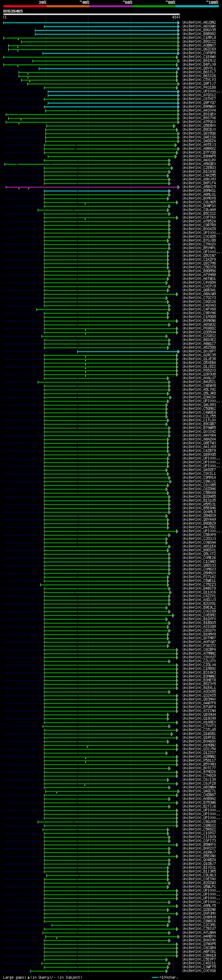Open the UniRef100_C1MPL8 hit
The width and height of the screenshot is (222, 980).
click(x=199, y=38)
